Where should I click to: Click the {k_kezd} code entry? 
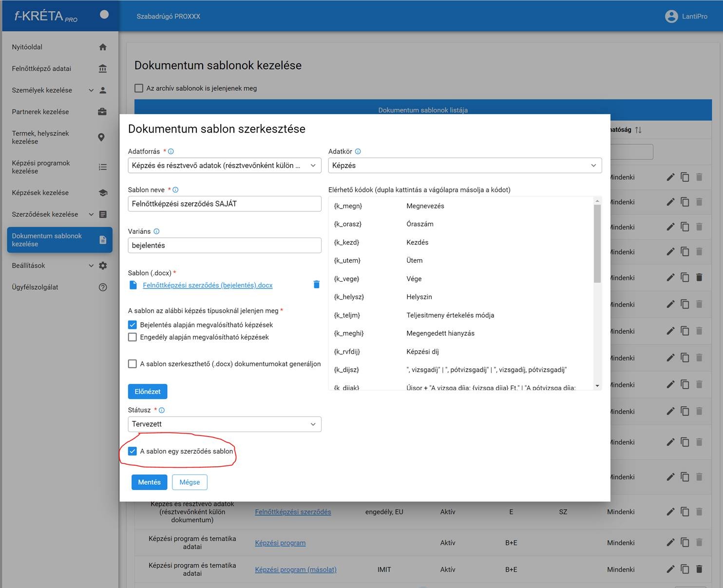tap(346, 242)
